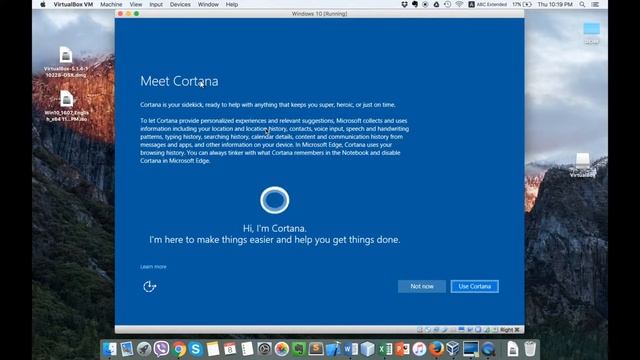This screenshot has height=360, width=640.
Task: Open System Preferences in the Dock
Action: [264, 349]
